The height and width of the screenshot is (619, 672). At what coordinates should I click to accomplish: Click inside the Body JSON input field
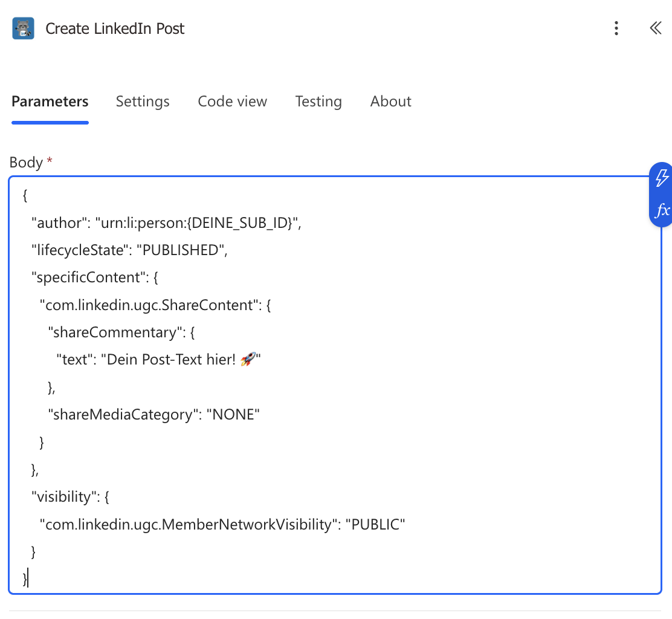click(335, 385)
